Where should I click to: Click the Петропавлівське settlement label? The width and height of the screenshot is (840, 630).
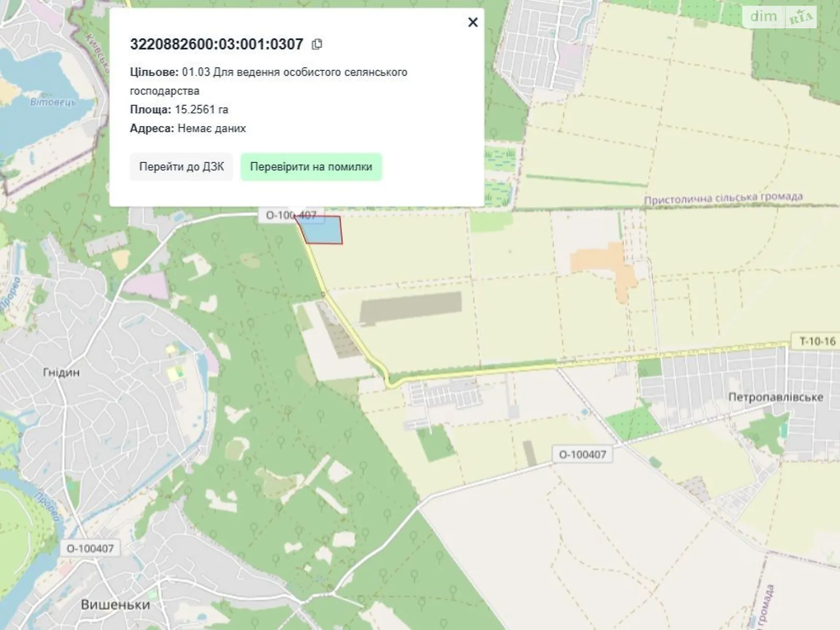coord(775,397)
